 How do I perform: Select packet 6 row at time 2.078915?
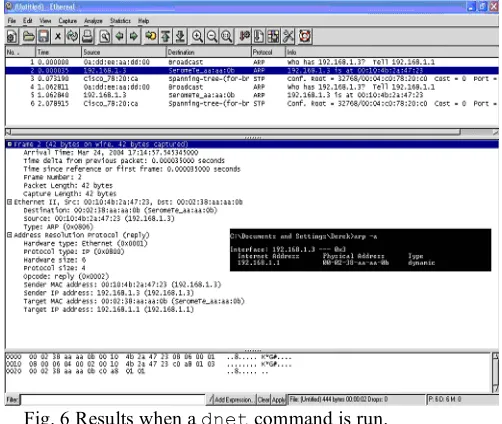click(x=252, y=103)
